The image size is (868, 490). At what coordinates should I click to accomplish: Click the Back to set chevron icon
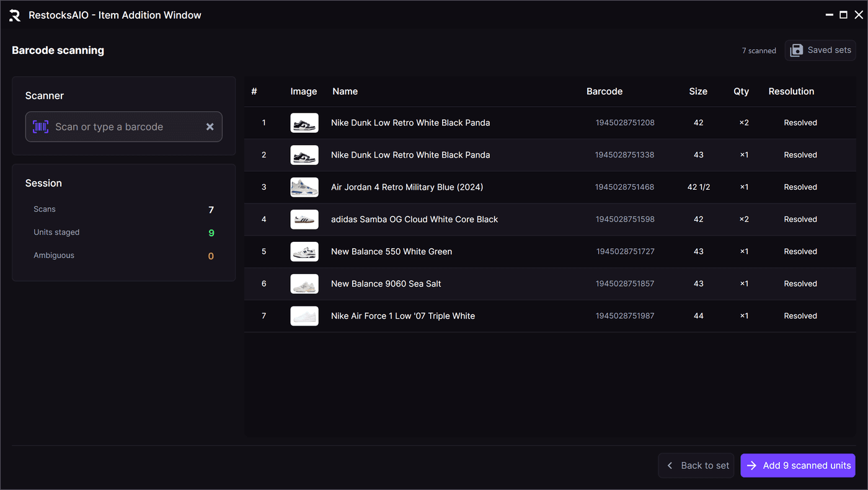click(670, 466)
